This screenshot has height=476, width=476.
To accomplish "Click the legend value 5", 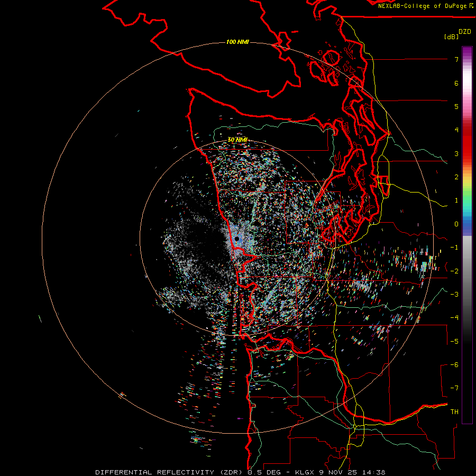I will click(x=456, y=106).
